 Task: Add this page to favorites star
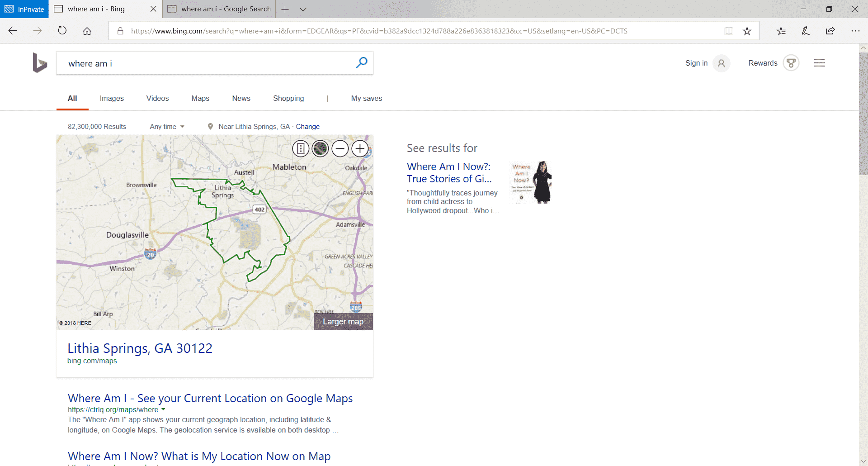tap(747, 31)
